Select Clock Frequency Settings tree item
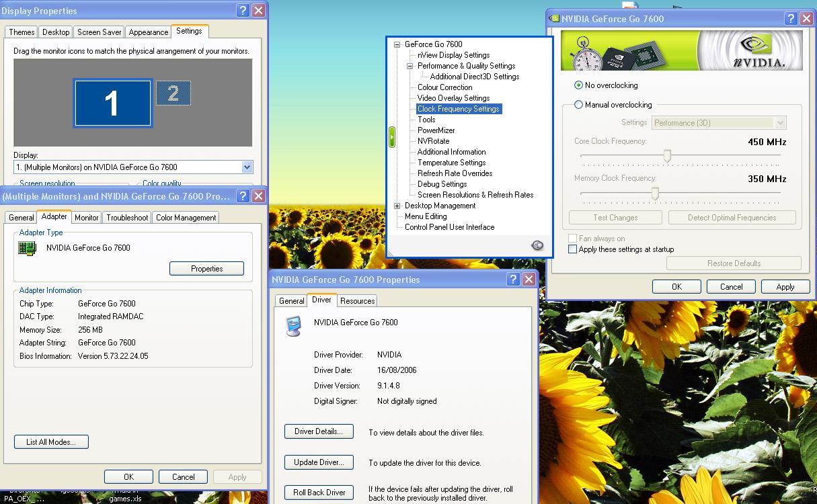The image size is (817, 504). click(458, 109)
